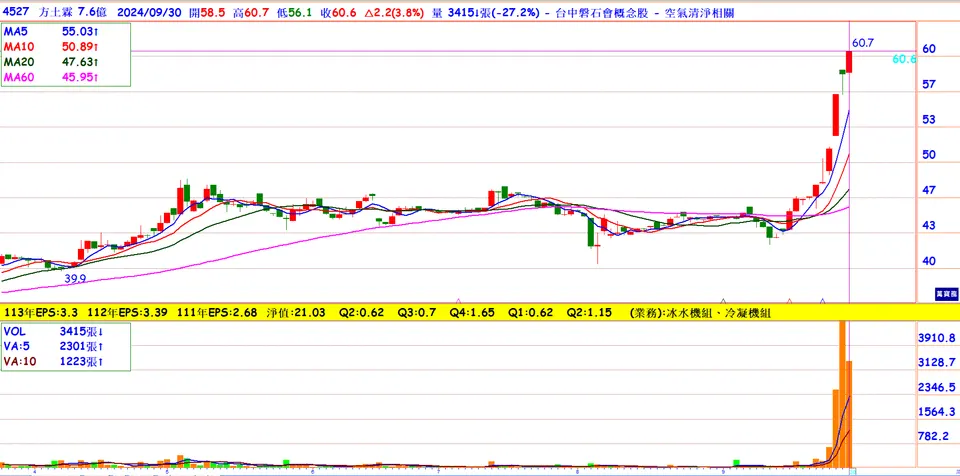Click the change value △2.2(3.8%)
960x476 pixels.
click(394, 12)
